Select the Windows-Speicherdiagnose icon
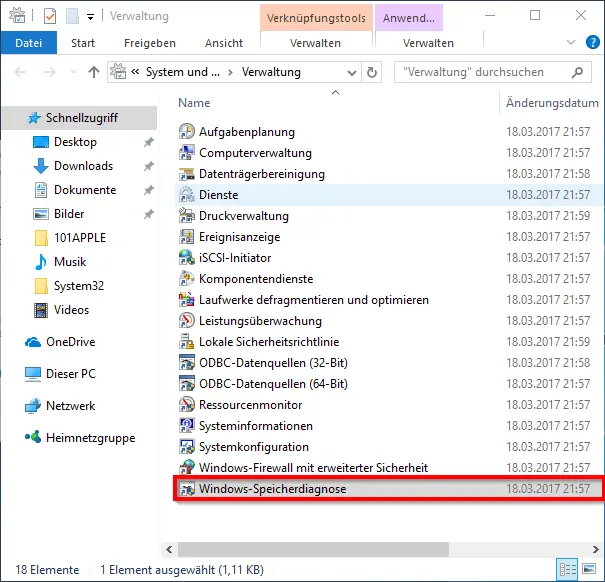The image size is (605, 582). click(187, 489)
